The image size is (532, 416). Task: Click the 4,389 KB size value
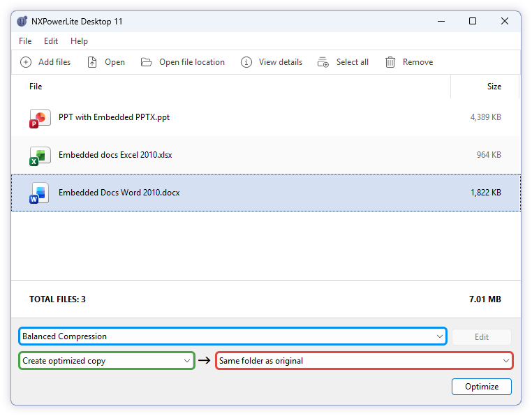tap(485, 117)
